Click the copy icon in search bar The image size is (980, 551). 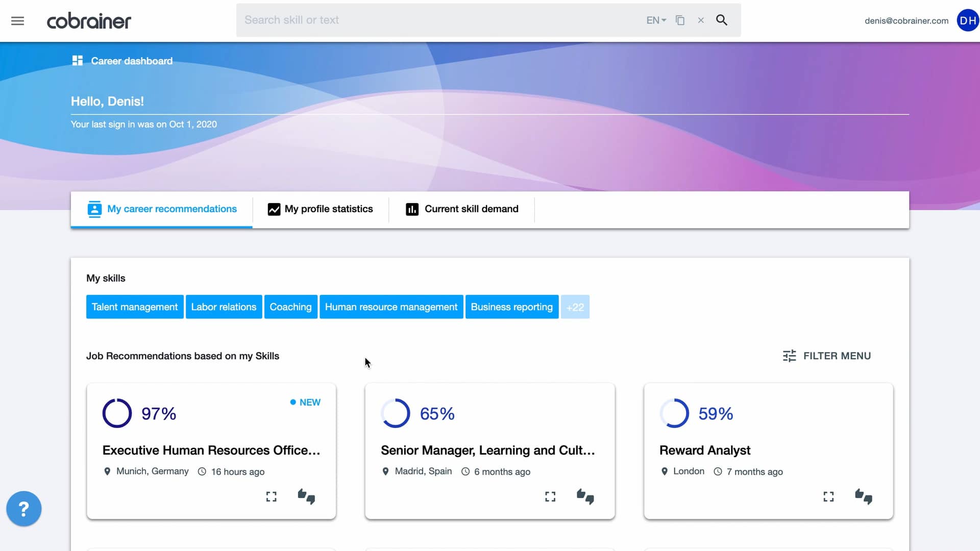click(680, 20)
